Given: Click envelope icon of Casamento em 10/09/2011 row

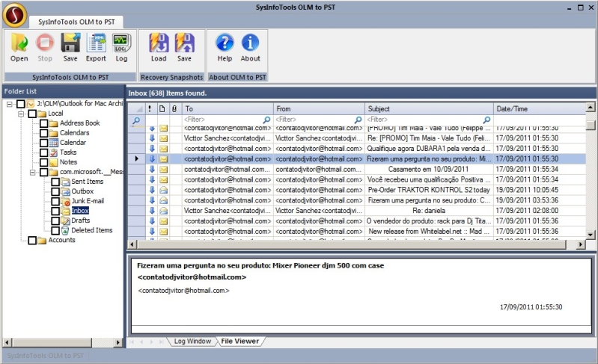Looking at the screenshot, I should click(164, 170).
